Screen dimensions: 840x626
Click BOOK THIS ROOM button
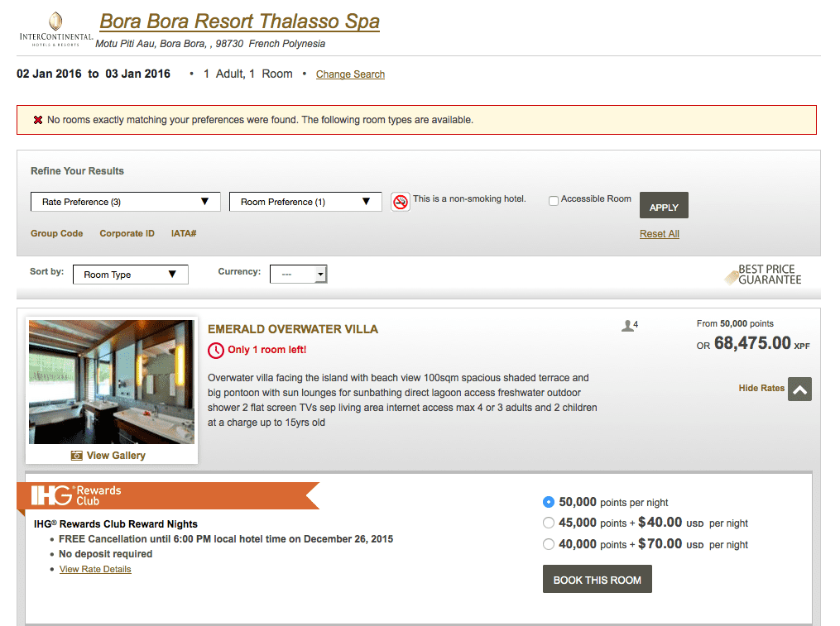coord(598,580)
